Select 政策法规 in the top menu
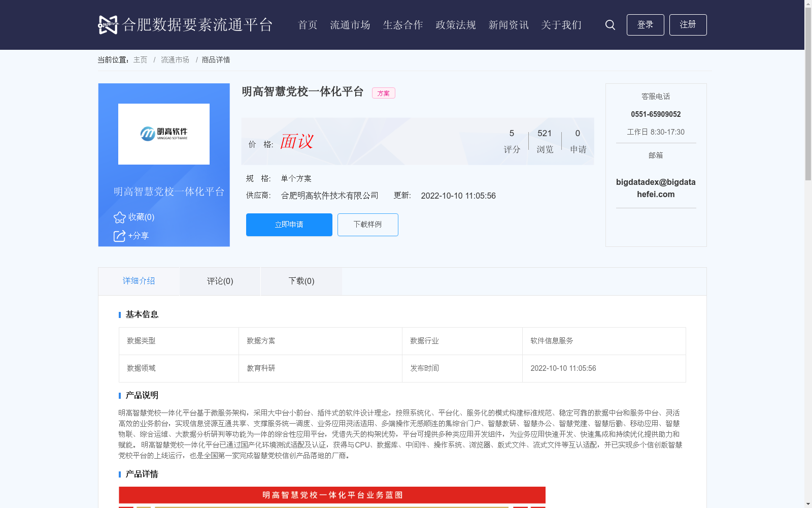The image size is (812, 508). 456,25
